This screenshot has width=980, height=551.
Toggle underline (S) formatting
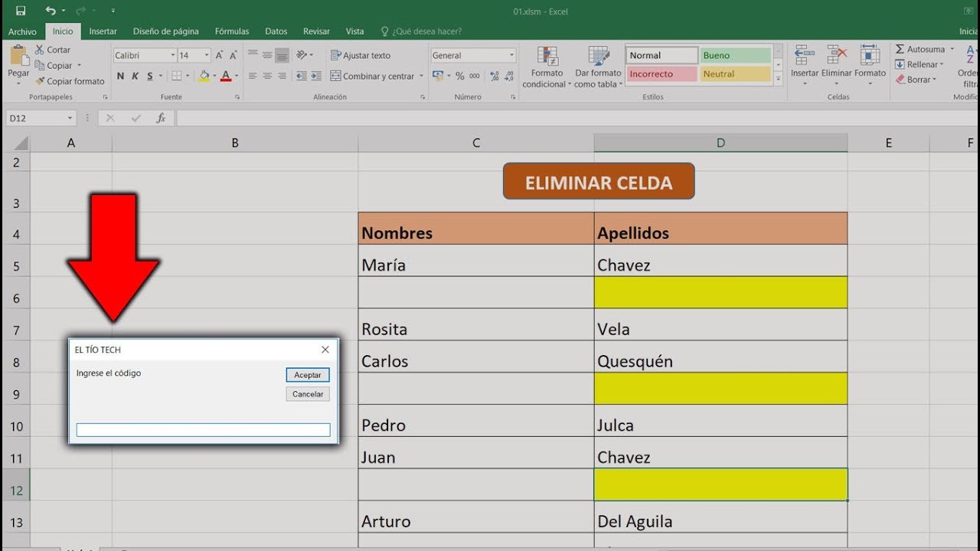tap(150, 77)
